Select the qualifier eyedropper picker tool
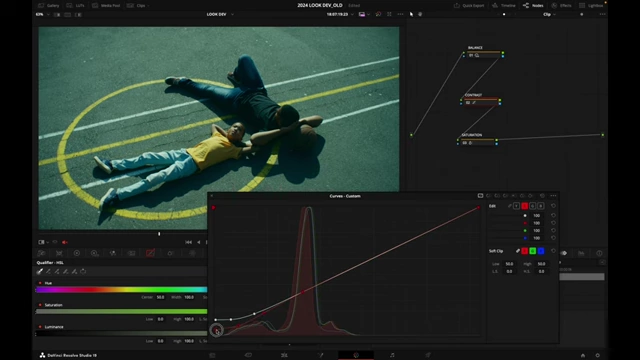 40,271
